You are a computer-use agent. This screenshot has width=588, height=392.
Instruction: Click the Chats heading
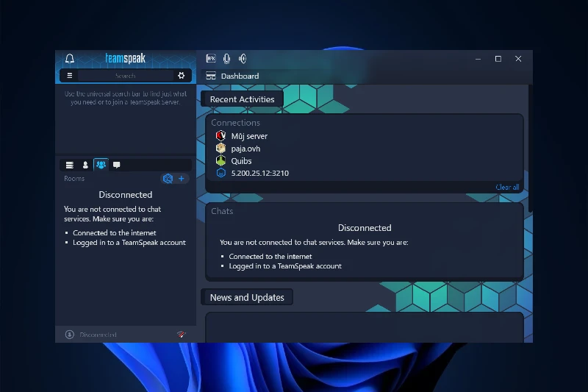tap(222, 211)
